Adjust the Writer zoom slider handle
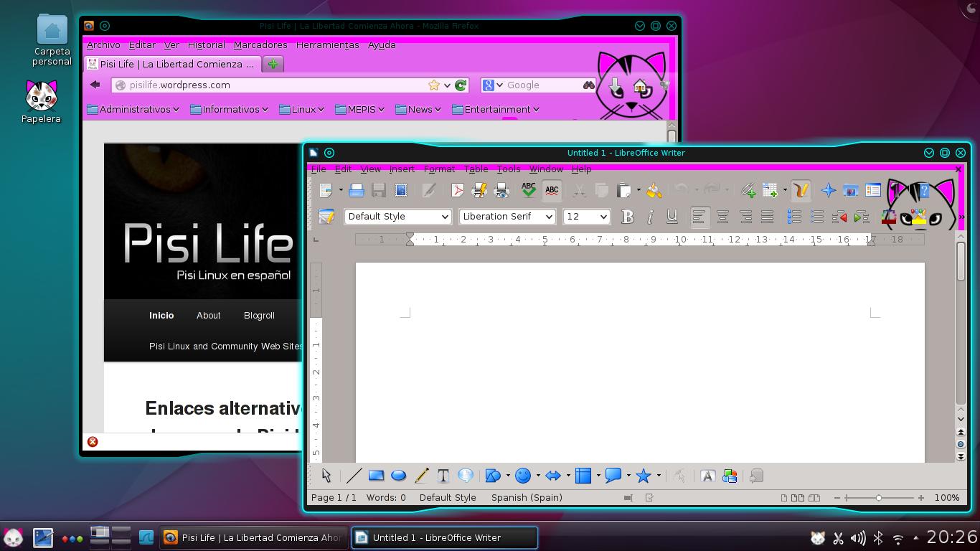 [x=879, y=497]
